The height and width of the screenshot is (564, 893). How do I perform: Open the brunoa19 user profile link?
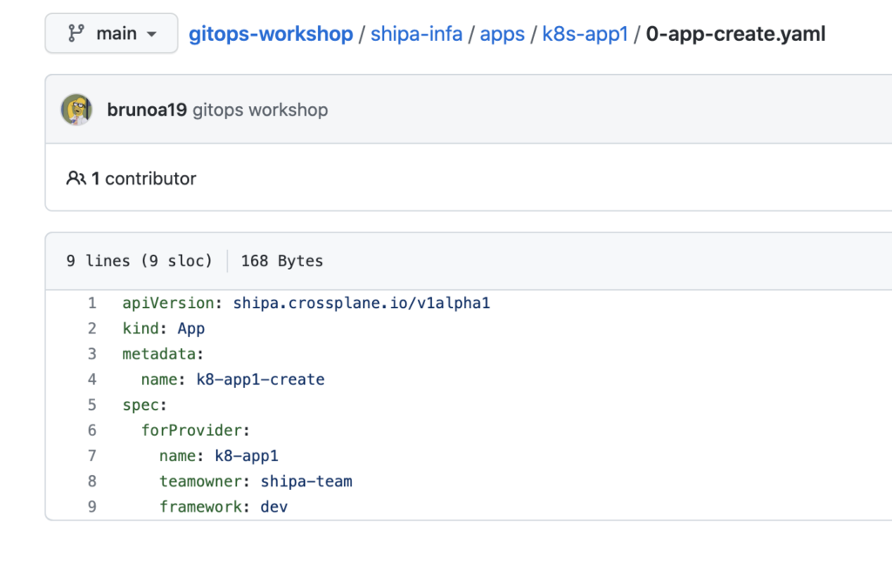147,110
